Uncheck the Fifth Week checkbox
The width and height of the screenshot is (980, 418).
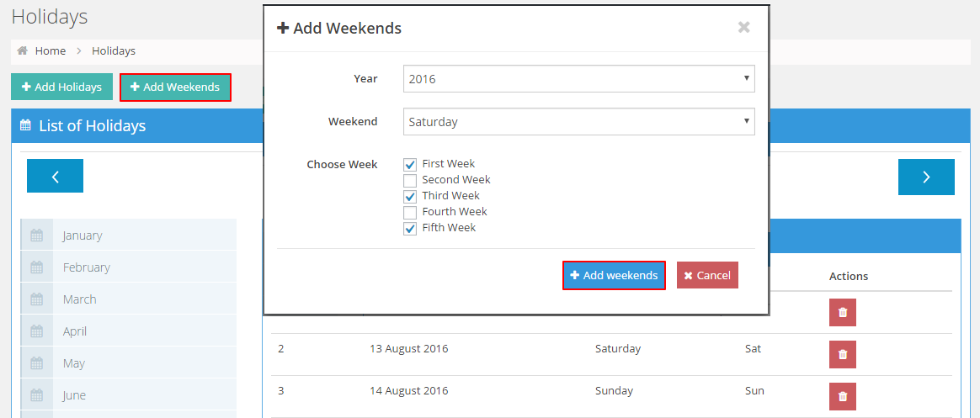(x=410, y=228)
